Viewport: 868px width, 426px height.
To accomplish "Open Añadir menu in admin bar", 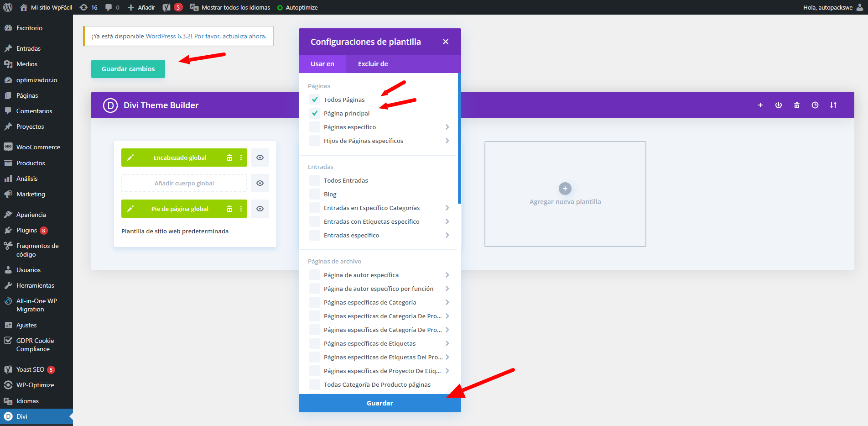I will coord(141,7).
